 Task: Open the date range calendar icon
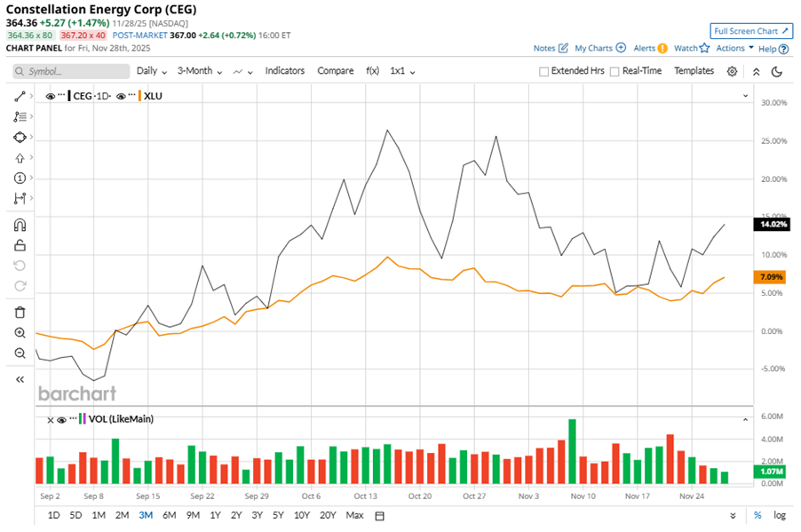379,516
